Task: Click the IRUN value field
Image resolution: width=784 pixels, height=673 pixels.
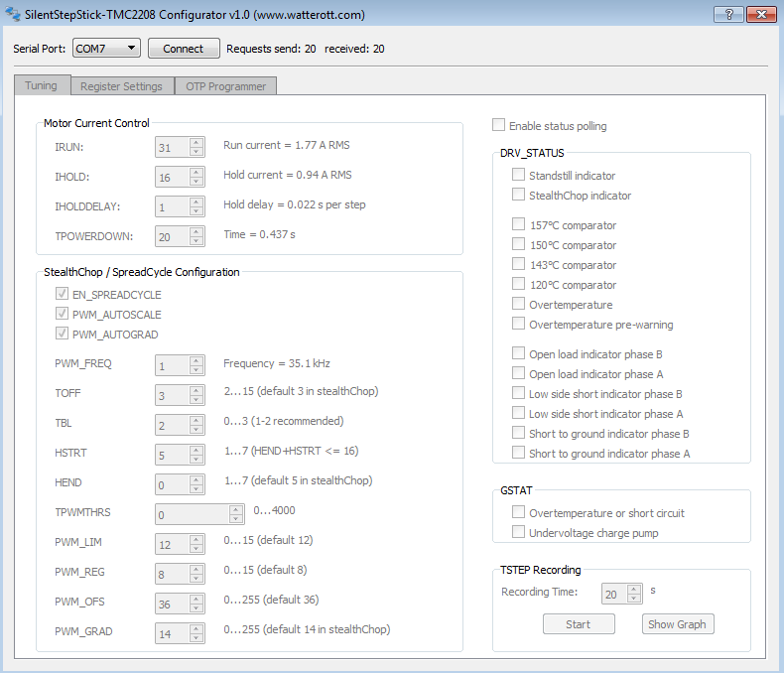Action: (172, 148)
